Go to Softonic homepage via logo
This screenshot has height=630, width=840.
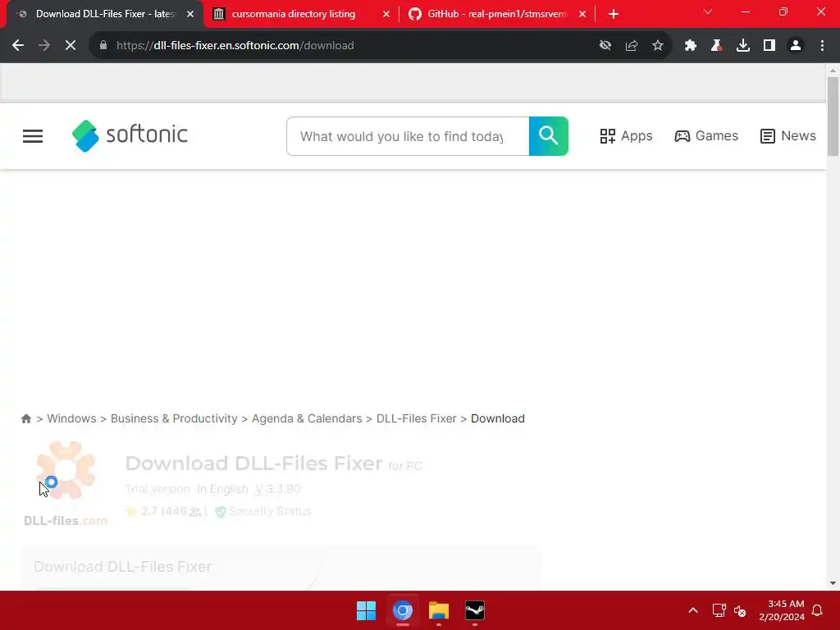130,135
